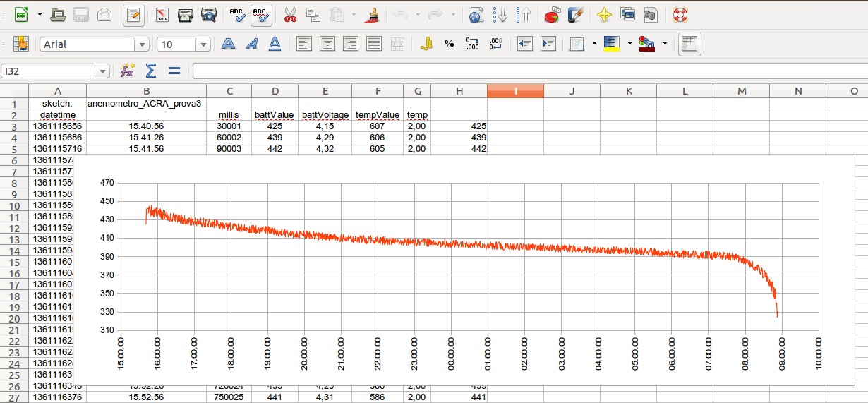The width and height of the screenshot is (868, 403).
Task: Export the spreadsheet directly as PDF
Action: (162, 14)
